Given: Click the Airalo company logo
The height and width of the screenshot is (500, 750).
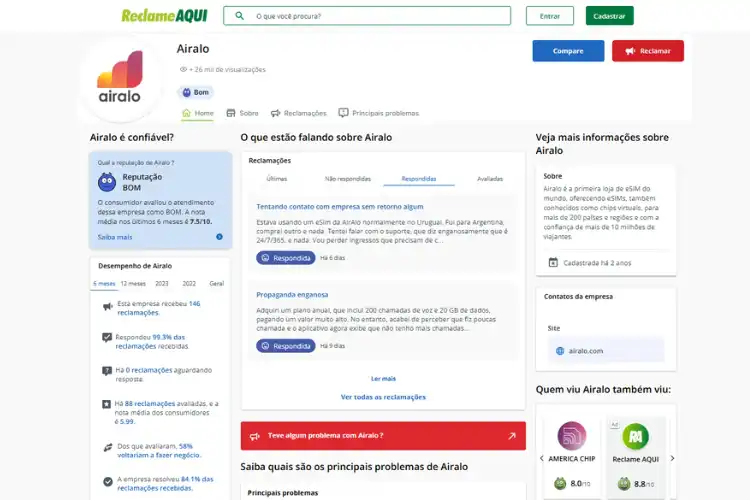Looking at the screenshot, I should (x=120, y=78).
